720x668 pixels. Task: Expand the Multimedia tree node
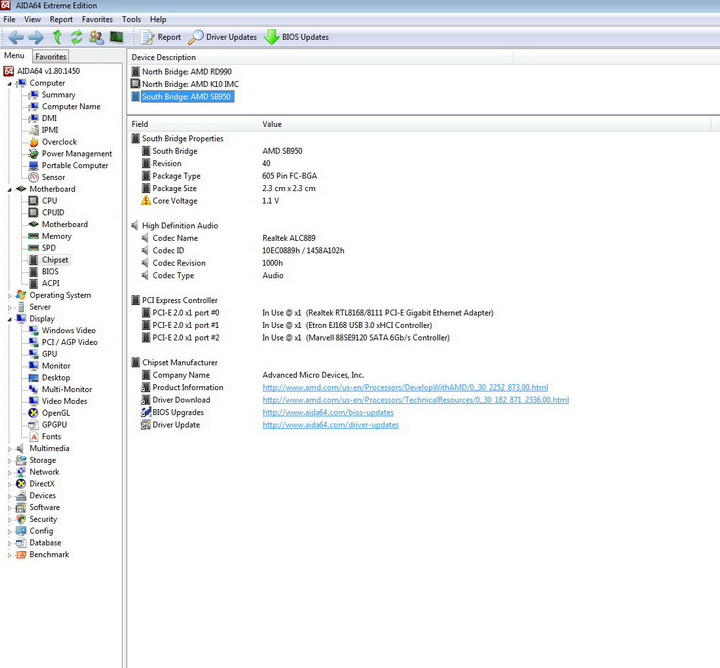coord(9,449)
